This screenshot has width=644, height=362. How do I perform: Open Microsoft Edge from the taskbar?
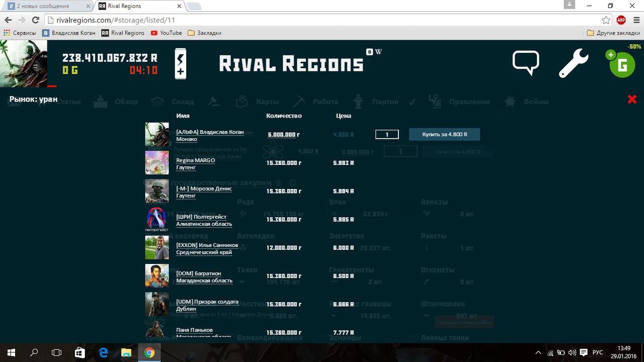pyautogui.click(x=104, y=352)
